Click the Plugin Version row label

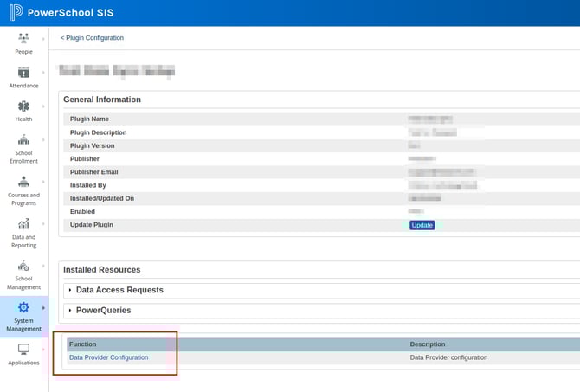coord(93,145)
